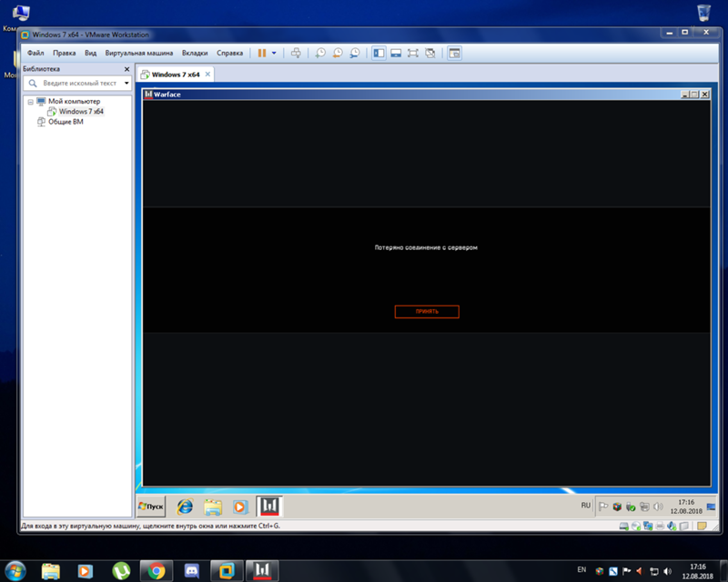728x582 pixels.
Task: Click host Action Center flag tray icon
Action: pyautogui.click(x=626, y=571)
